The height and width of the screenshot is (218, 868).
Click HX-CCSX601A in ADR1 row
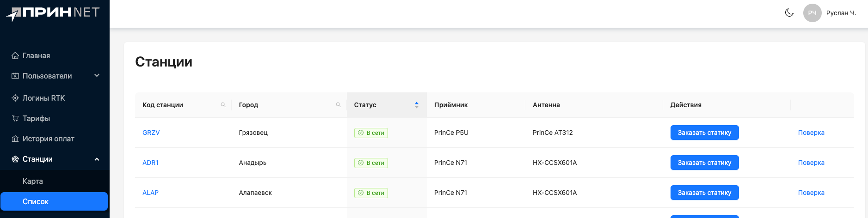click(555, 163)
